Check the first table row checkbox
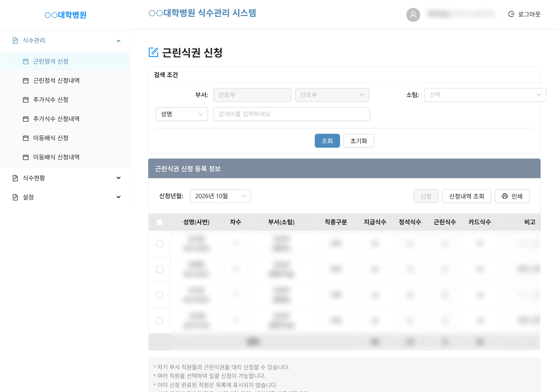This screenshot has width=558, height=392. 159,243
